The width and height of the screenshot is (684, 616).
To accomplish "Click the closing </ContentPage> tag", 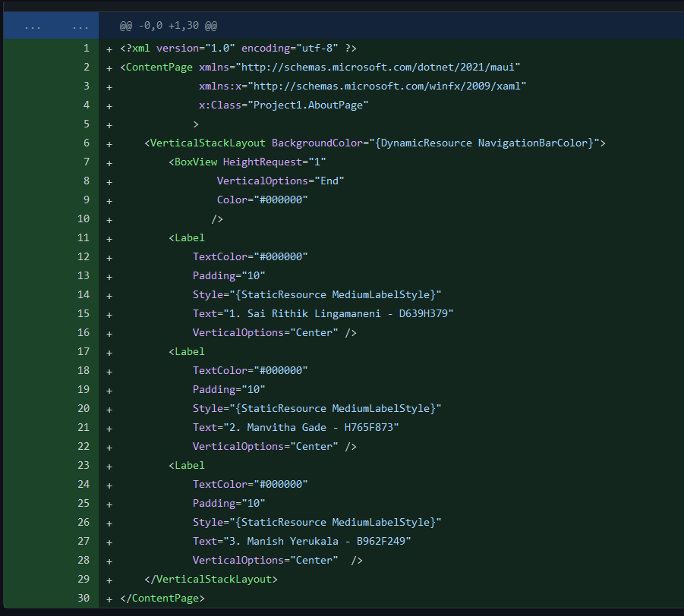I will pos(162,598).
